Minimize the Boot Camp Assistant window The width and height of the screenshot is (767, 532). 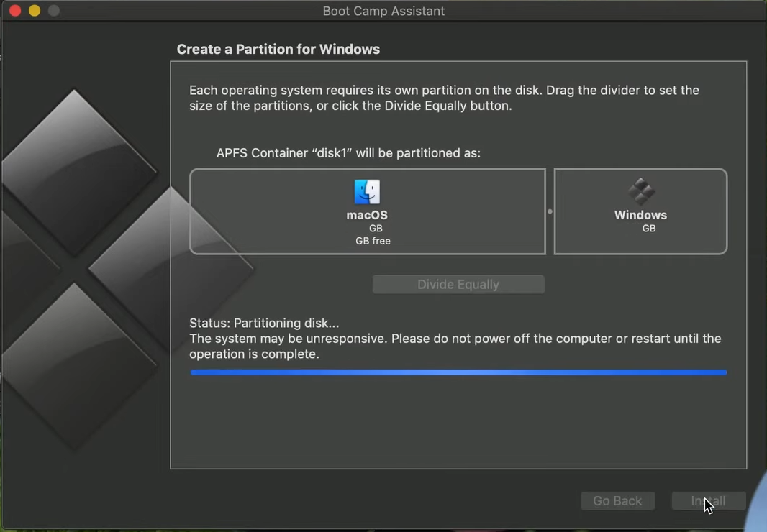click(x=35, y=11)
